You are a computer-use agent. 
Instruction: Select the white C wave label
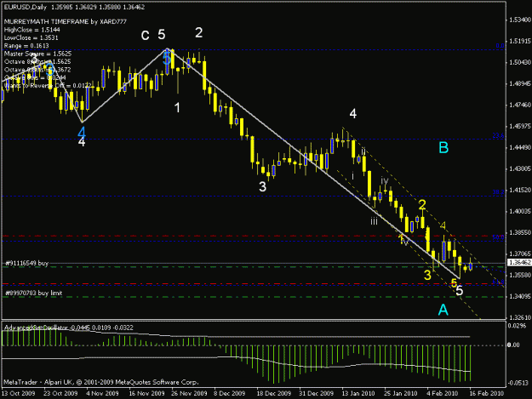pyautogui.click(x=146, y=36)
